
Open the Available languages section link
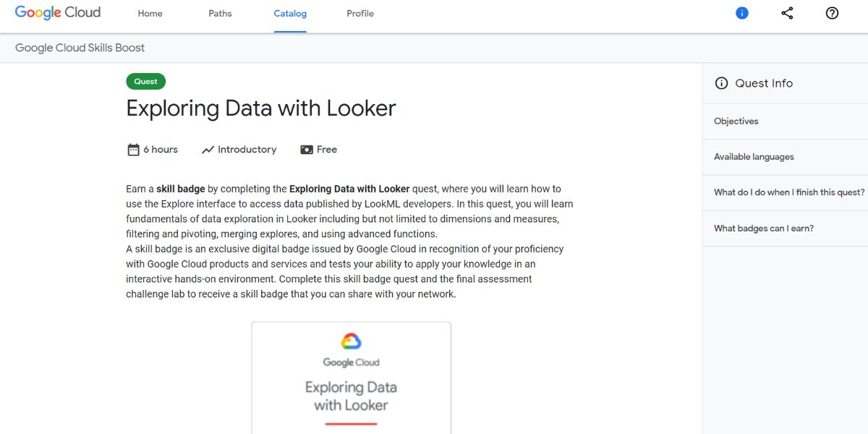(754, 157)
